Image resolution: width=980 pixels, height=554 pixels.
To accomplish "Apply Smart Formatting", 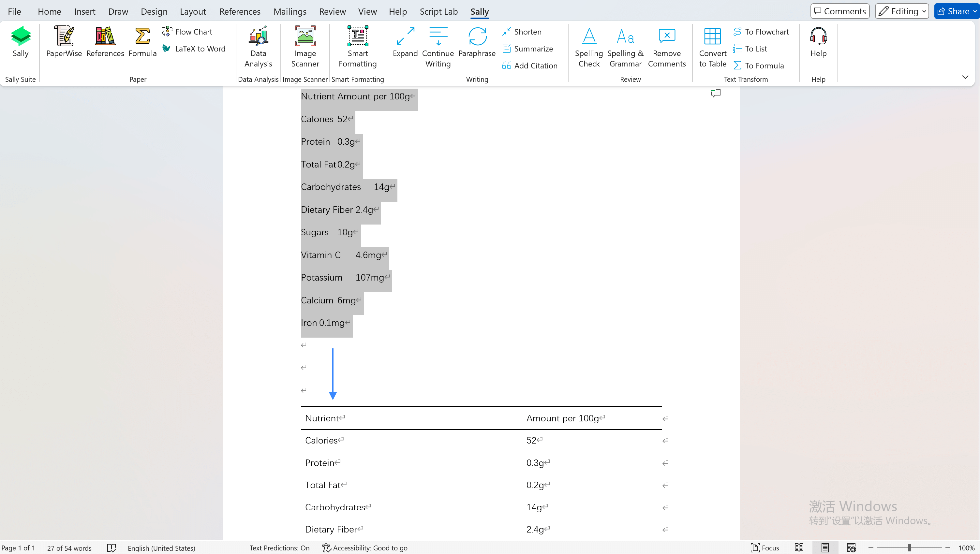I will point(358,47).
